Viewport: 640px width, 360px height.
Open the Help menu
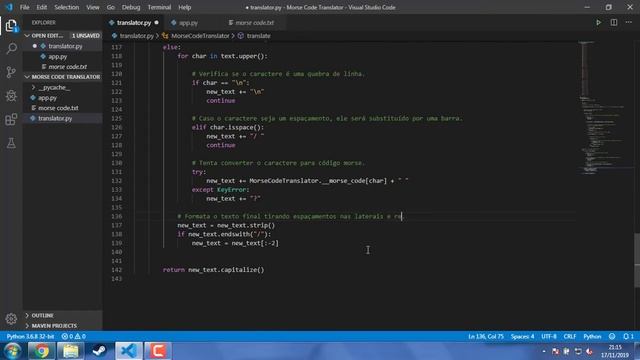coord(184,7)
